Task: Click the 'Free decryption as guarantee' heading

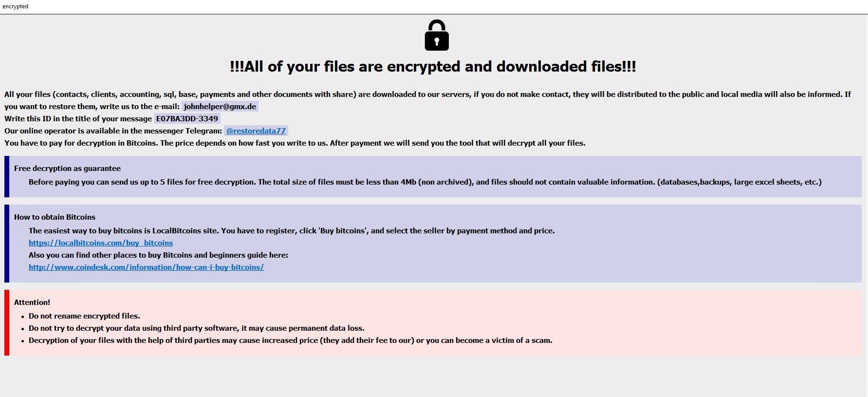Action: click(x=67, y=169)
